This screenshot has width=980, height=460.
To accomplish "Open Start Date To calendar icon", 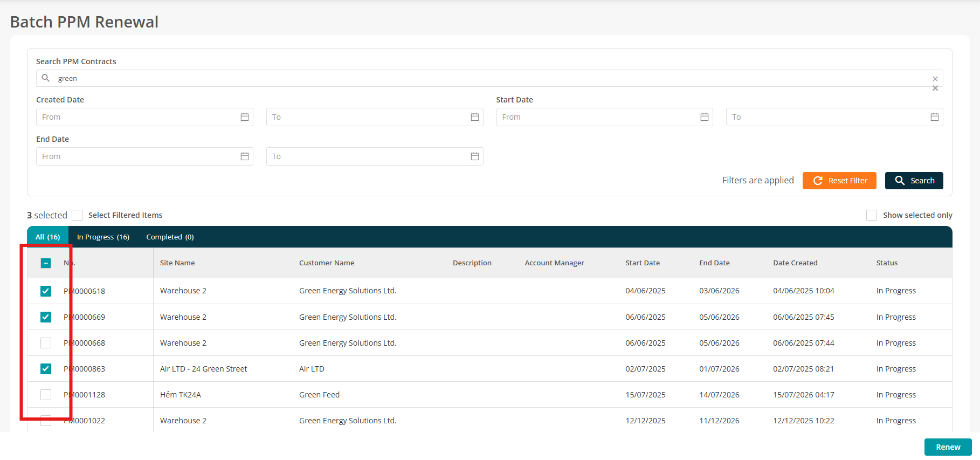I will (935, 117).
